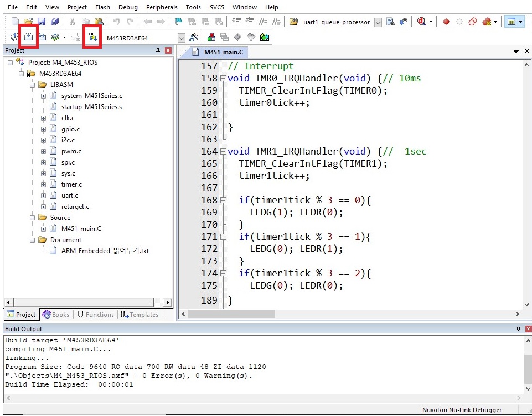Click the Start/Stop Debug Session icon
Image resolution: width=532 pixels, height=416 pixels.
point(422,22)
